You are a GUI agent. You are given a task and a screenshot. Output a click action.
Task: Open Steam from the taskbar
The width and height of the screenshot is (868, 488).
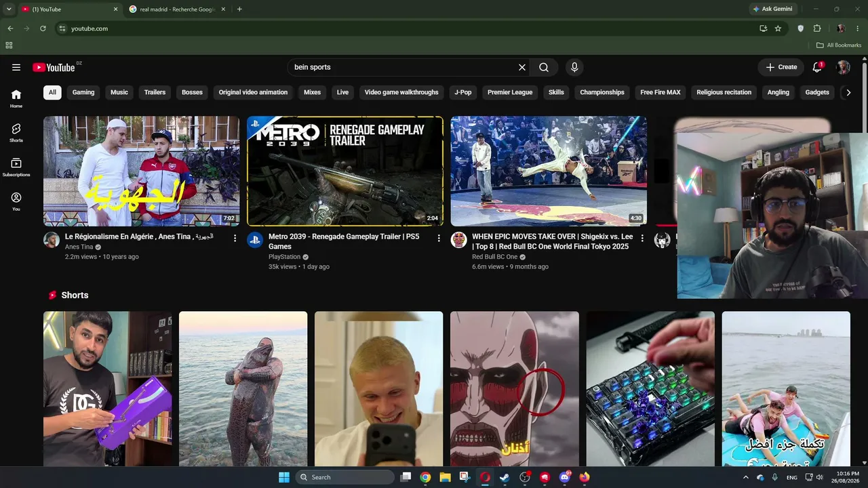pyautogui.click(x=505, y=477)
